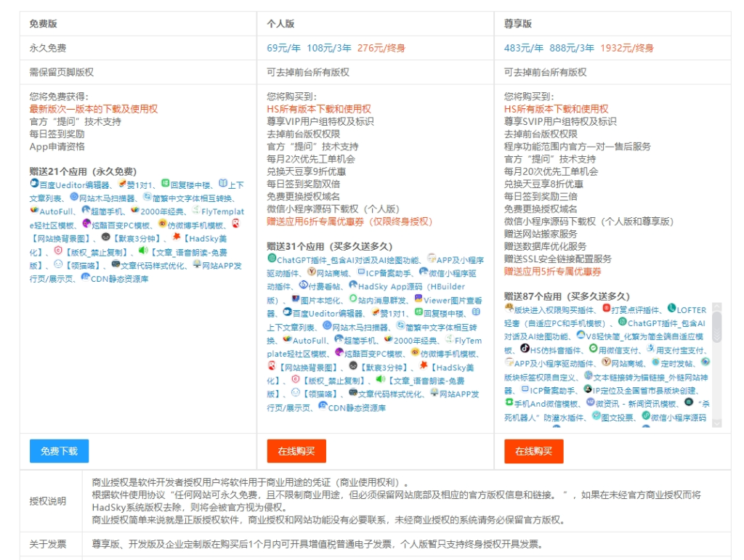Click the 百度Ueditor编辑器 icon in 免费版 column
This screenshot has width=744, height=560.
pyautogui.click(x=34, y=184)
